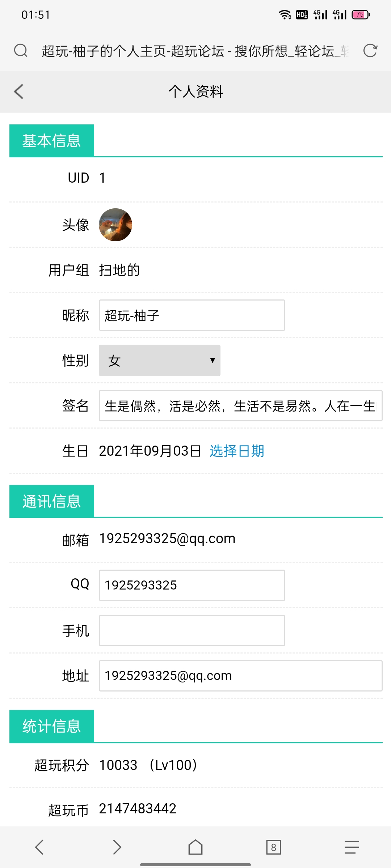This screenshot has width=391, height=868.
Task: Expand the 性别 gender dropdown
Action: (x=160, y=360)
